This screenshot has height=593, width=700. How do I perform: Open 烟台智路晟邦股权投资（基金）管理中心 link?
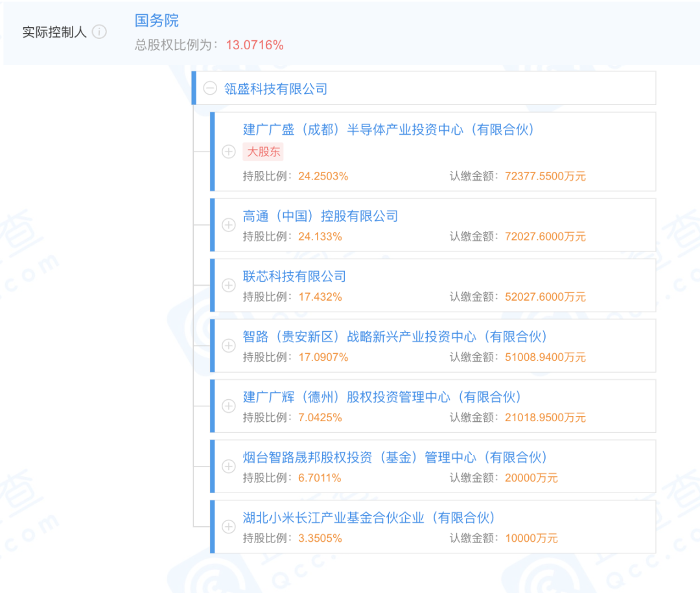click(395, 458)
